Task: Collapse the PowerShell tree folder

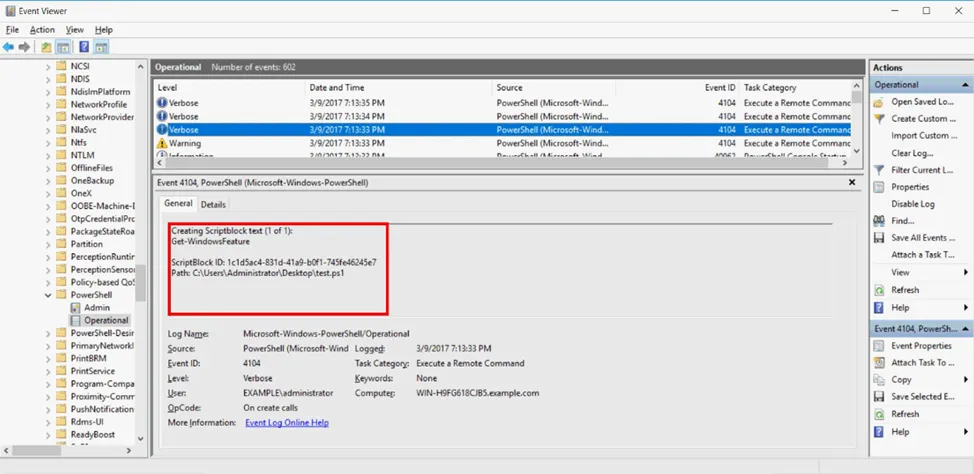Action: [x=49, y=295]
